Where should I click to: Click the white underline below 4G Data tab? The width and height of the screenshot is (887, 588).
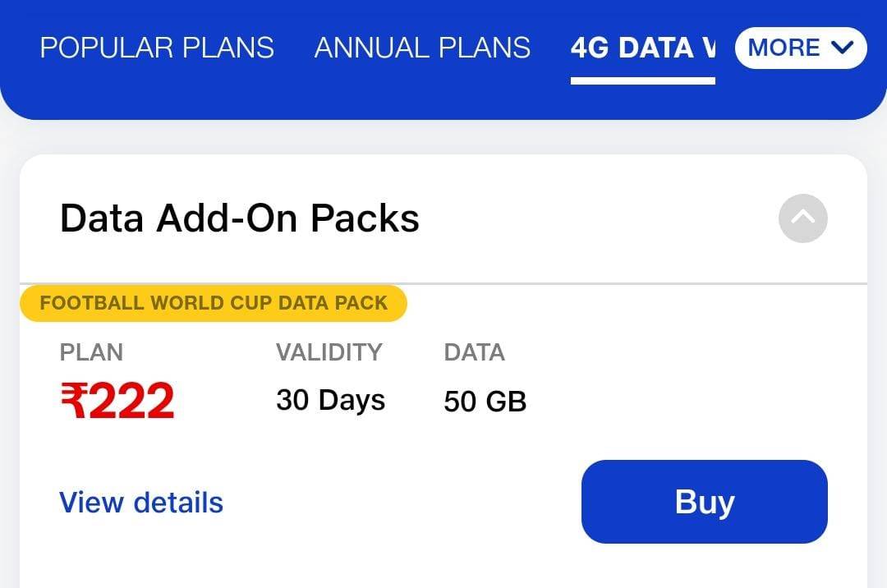642,80
